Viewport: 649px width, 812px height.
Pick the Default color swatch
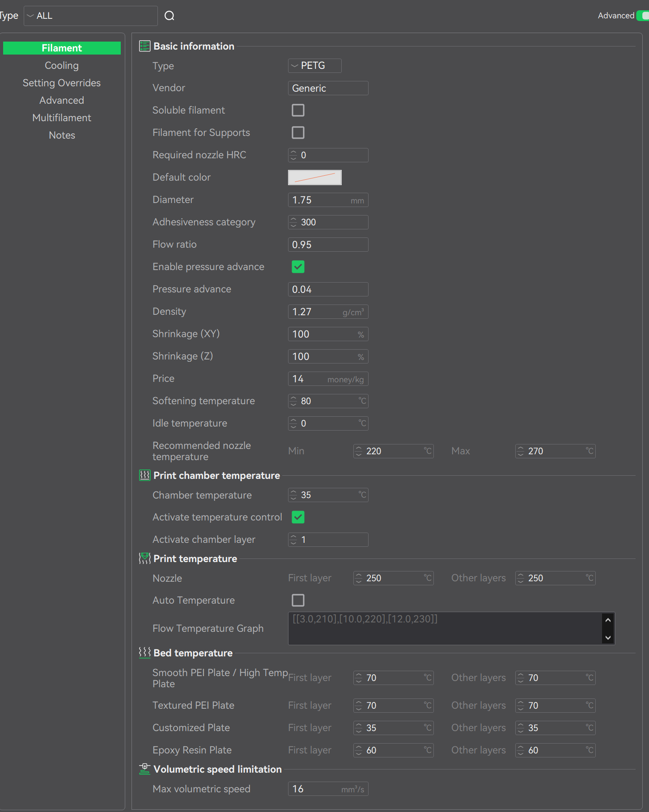pyautogui.click(x=314, y=178)
